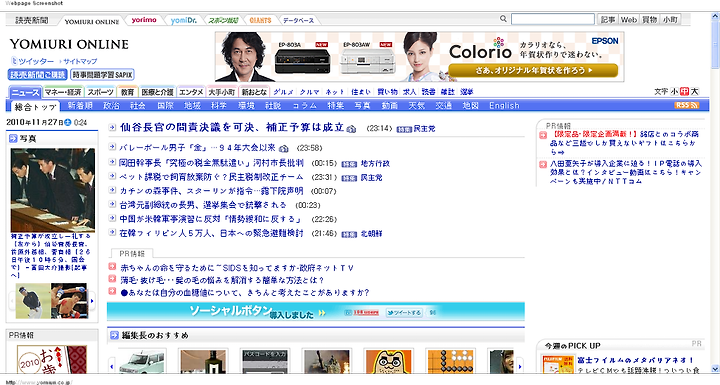
Task: Click red arrow icon before 赤ちゃんの命 PR link
Action: click(112, 266)
